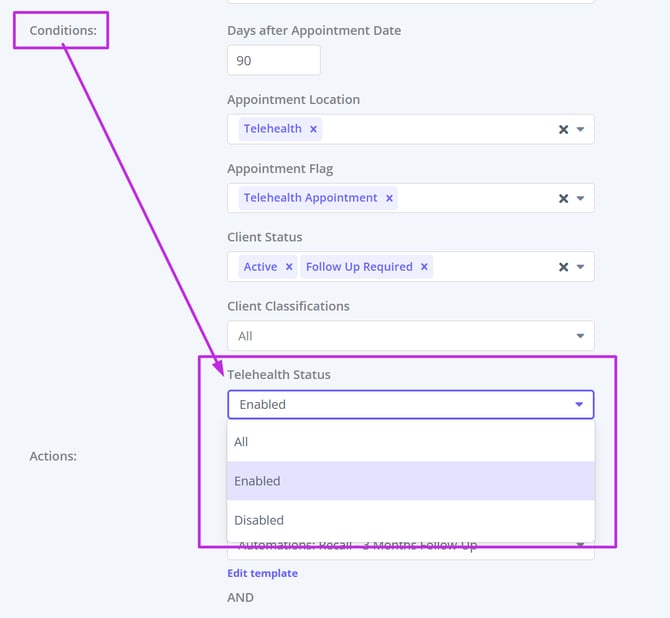
Task: Remove the Telehealth tag from Appointment Location
Action: tap(313, 129)
